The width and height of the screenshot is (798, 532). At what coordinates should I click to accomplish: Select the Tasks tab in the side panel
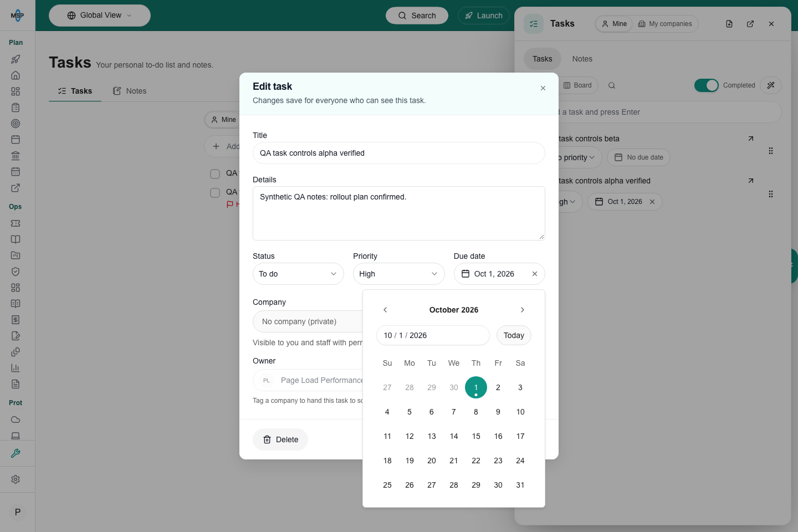click(542, 59)
